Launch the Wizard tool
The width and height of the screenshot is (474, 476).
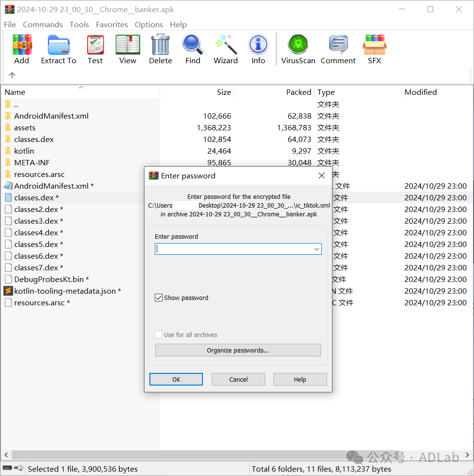[226, 50]
